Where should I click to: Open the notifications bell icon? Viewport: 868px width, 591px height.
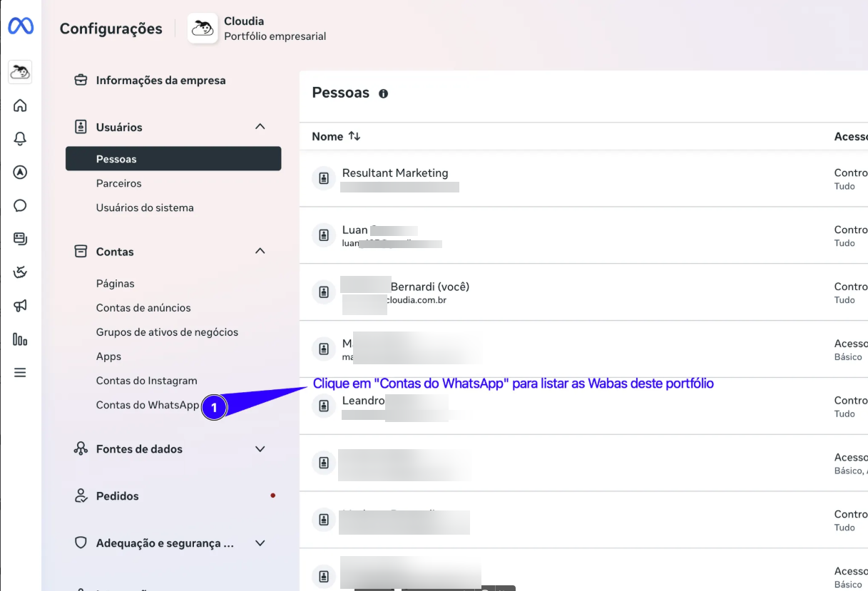20,139
